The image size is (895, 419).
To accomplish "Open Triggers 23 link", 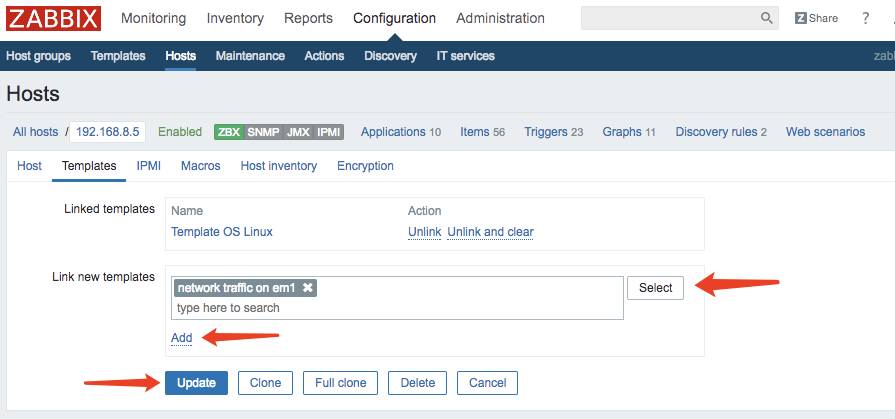I will coord(554,132).
